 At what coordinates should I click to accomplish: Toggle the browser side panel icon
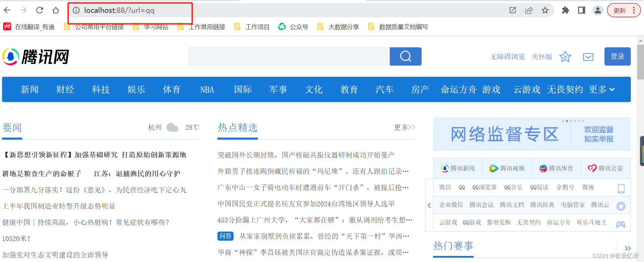point(581,10)
